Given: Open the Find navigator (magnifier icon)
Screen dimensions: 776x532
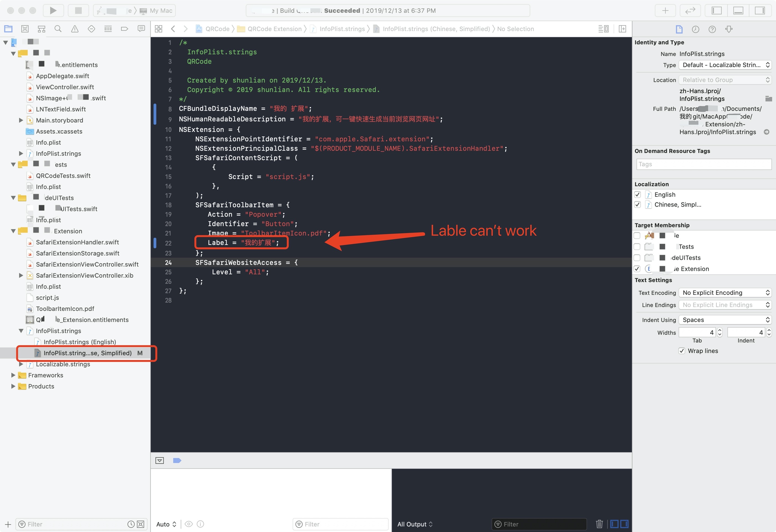Looking at the screenshot, I should tap(58, 29).
